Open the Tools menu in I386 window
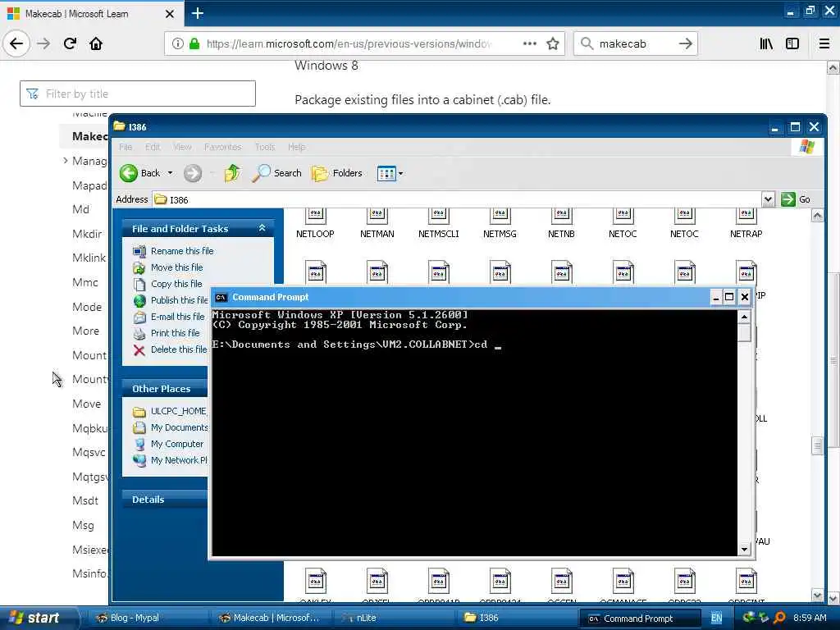Screen dimensions: 840x630 pos(265,147)
